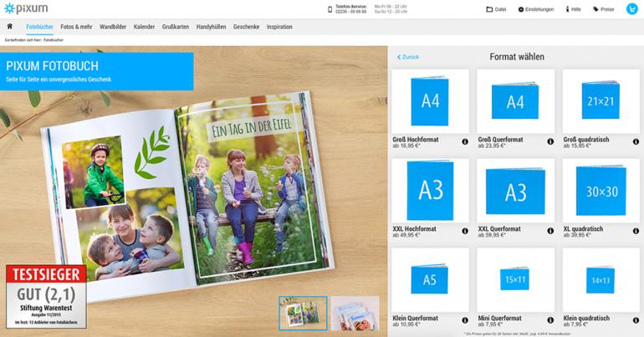Pick the 14×13 small square tile
644x337 pixels.
point(601,279)
